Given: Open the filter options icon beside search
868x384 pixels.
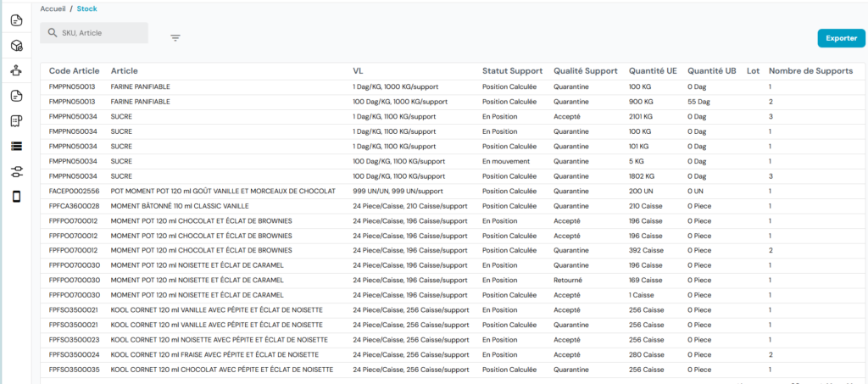Looking at the screenshot, I should (175, 37).
